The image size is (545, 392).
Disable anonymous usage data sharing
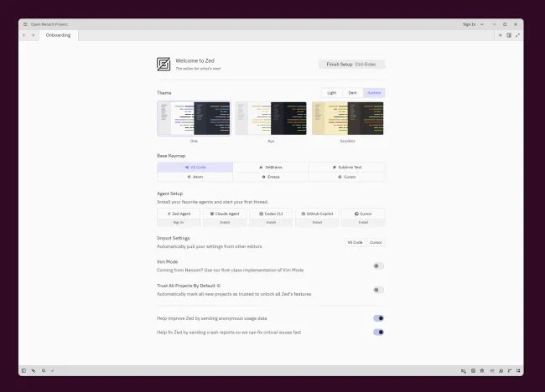click(x=378, y=318)
